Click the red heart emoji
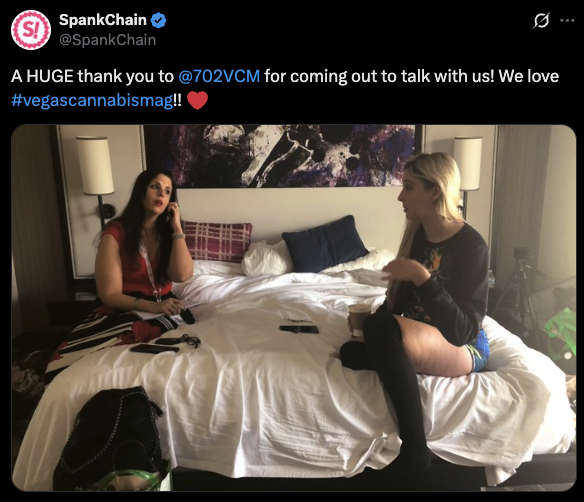The image size is (584, 502). pos(197,101)
